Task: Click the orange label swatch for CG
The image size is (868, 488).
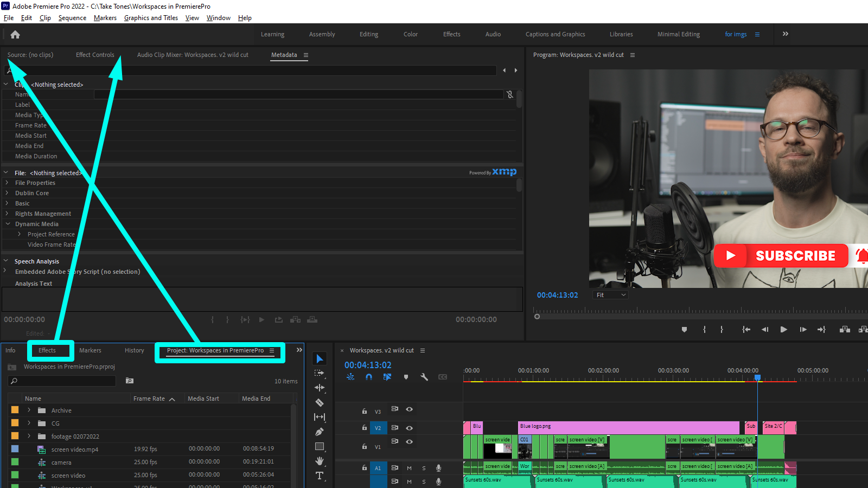Action: pyautogui.click(x=15, y=423)
